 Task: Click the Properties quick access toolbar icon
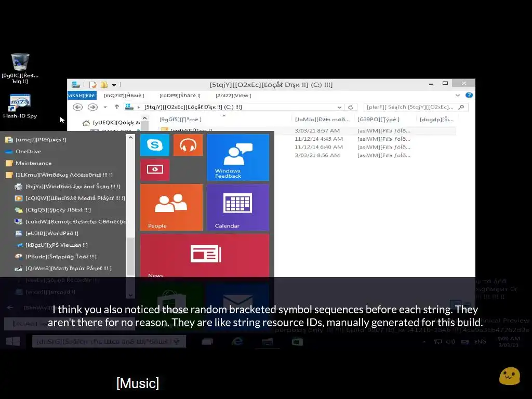click(92, 85)
